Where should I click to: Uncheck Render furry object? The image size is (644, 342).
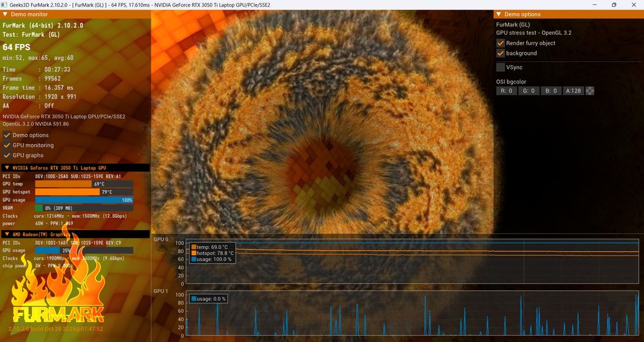[x=500, y=43]
